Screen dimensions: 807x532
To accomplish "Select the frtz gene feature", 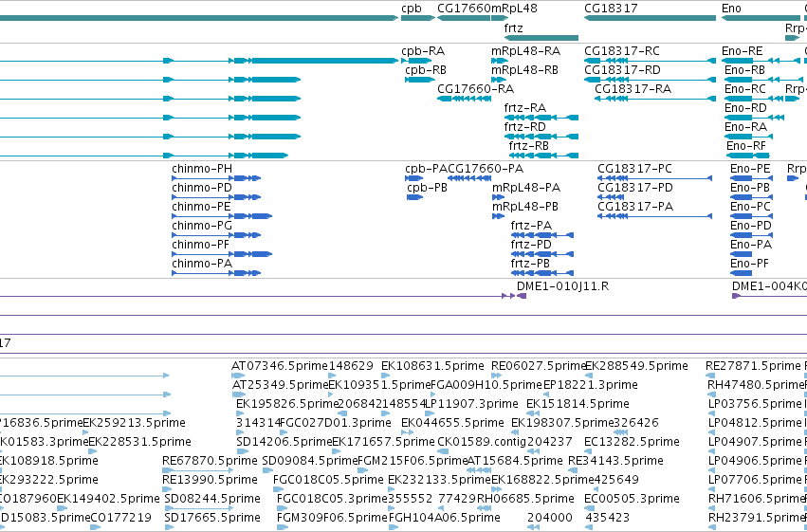I will (541, 38).
